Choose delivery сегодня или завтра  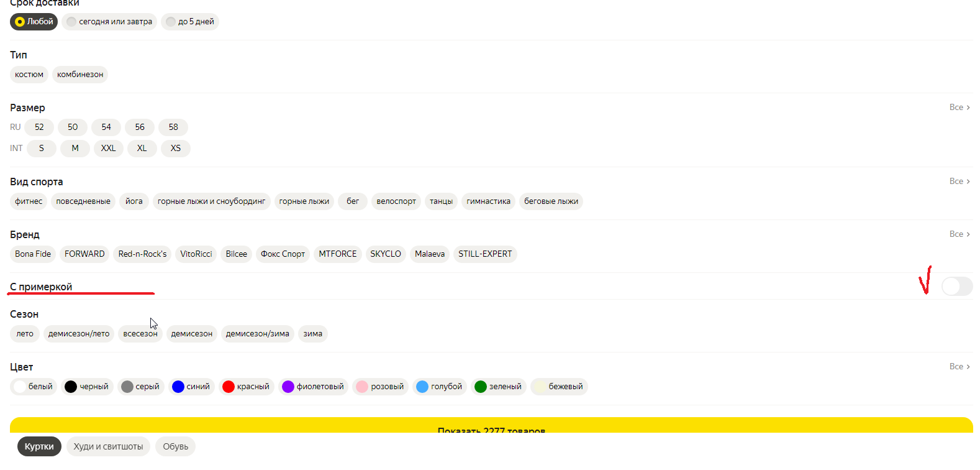(x=109, y=22)
